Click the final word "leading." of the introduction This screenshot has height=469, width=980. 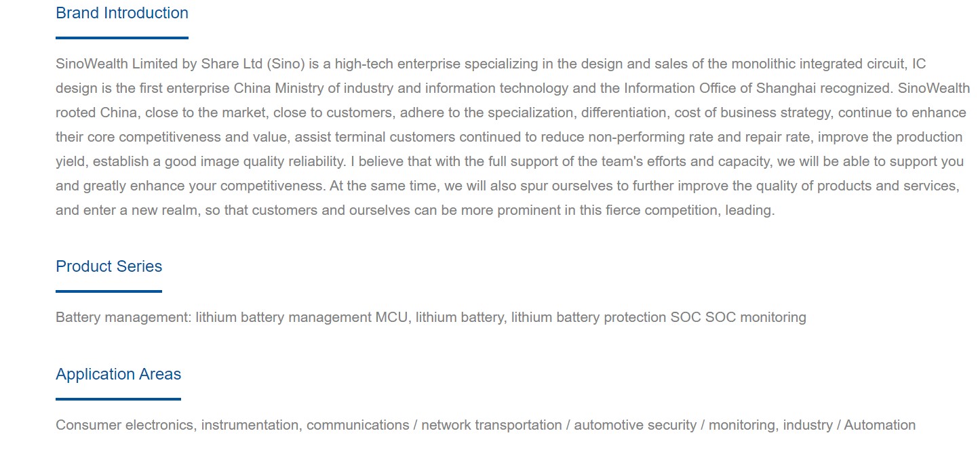[750, 211]
